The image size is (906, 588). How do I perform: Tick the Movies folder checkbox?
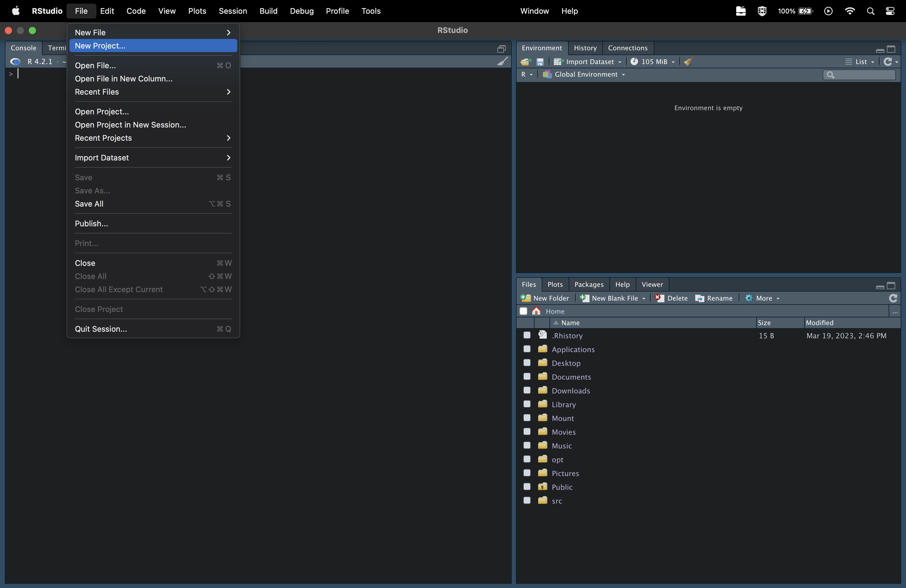527,431
